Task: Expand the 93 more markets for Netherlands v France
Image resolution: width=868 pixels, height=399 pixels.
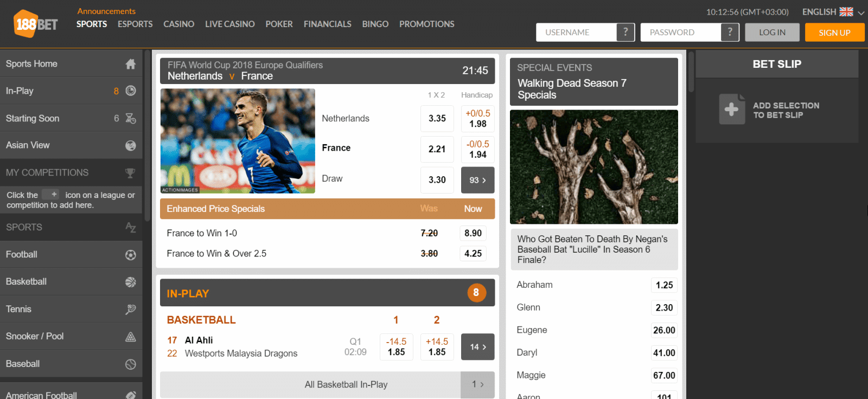Action: [477, 180]
